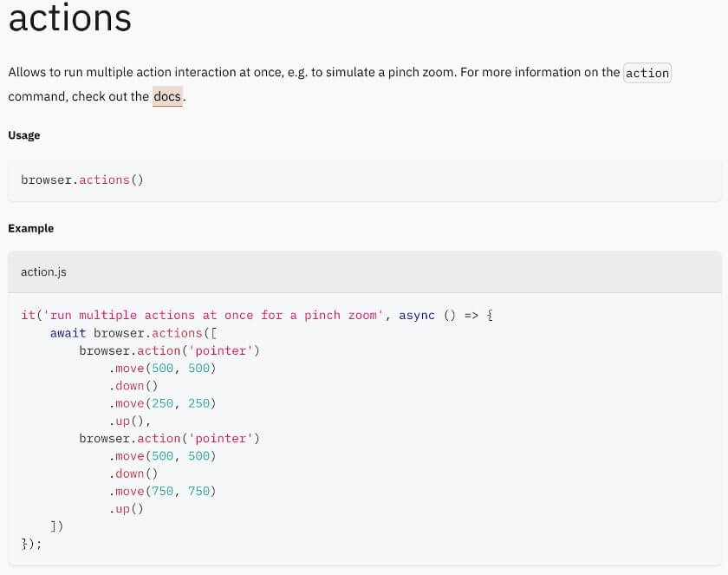Open the docs hyperlink
Image resolution: width=728 pixels, height=575 pixels.
(x=166, y=96)
